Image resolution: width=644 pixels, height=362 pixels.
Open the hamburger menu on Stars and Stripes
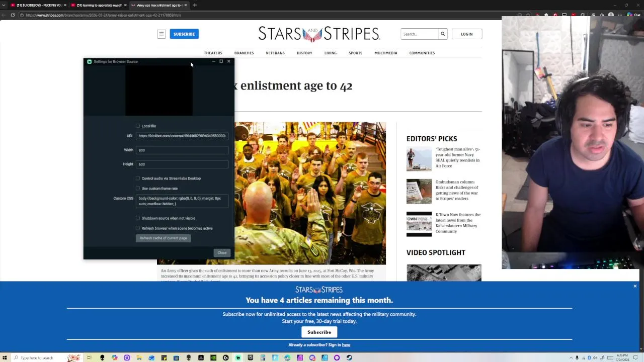click(x=162, y=34)
